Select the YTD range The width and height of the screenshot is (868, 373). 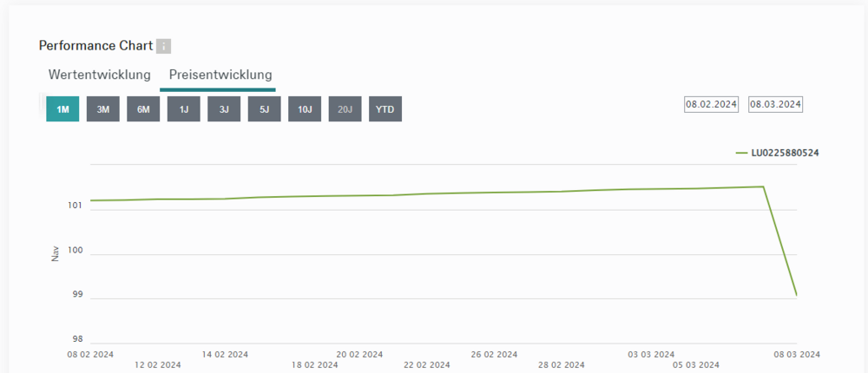(x=385, y=109)
